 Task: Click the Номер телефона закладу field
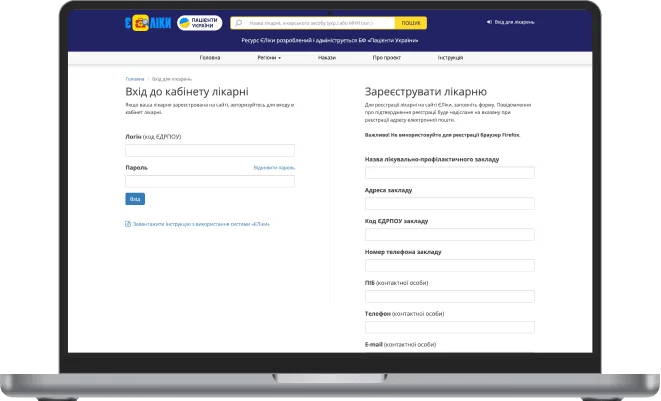tap(450, 265)
